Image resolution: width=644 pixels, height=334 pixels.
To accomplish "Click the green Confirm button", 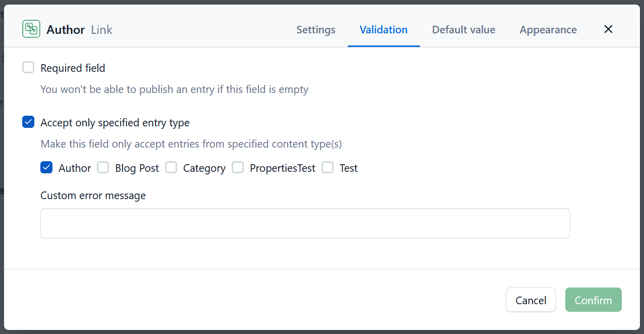I will 593,300.
